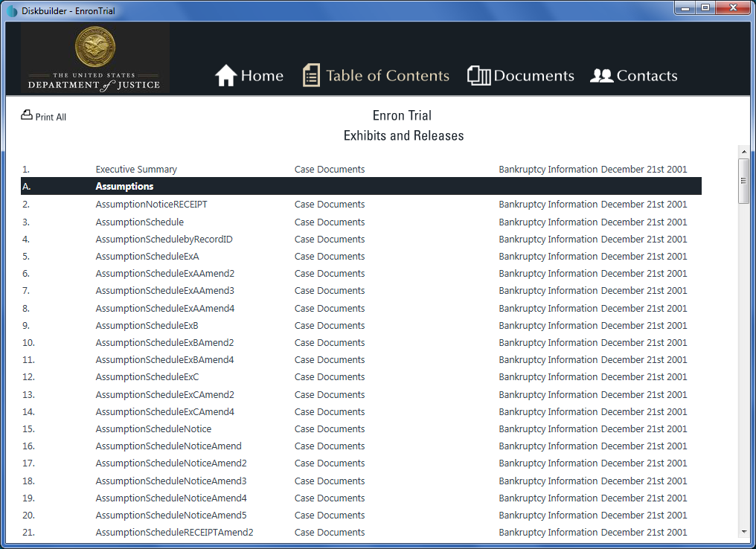Open AssumptionScheduleExC in row 12
756x549 pixels.
(x=147, y=377)
